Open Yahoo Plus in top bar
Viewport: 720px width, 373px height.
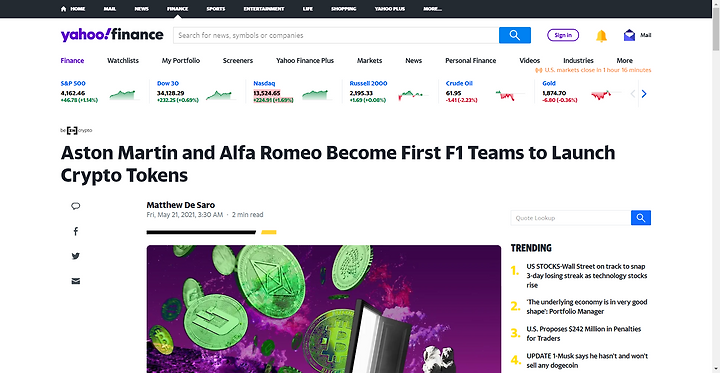(390, 9)
